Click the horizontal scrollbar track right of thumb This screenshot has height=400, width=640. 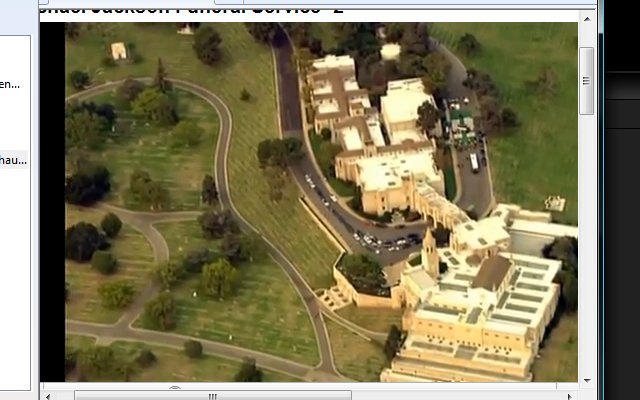[x=460, y=395]
